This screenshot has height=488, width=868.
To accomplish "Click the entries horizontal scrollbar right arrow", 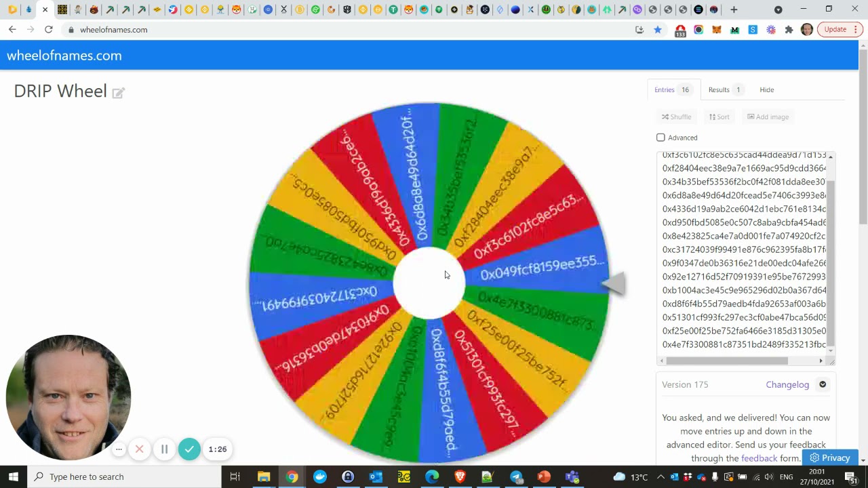I will coord(821,361).
